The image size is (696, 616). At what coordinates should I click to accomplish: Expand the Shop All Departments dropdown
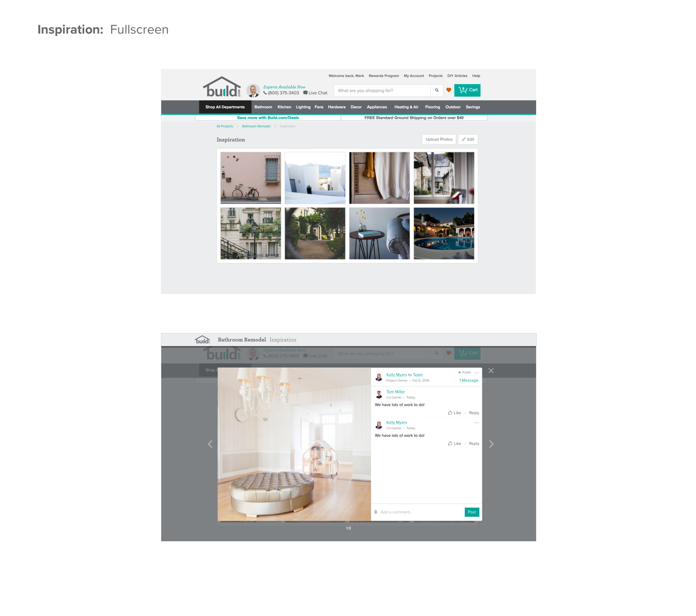tap(225, 107)
